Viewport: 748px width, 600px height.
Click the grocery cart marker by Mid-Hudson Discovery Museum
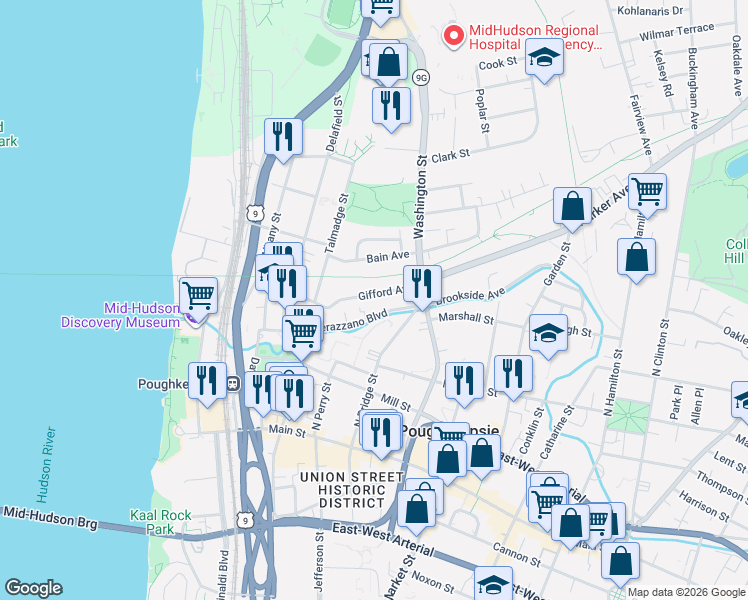198,299
